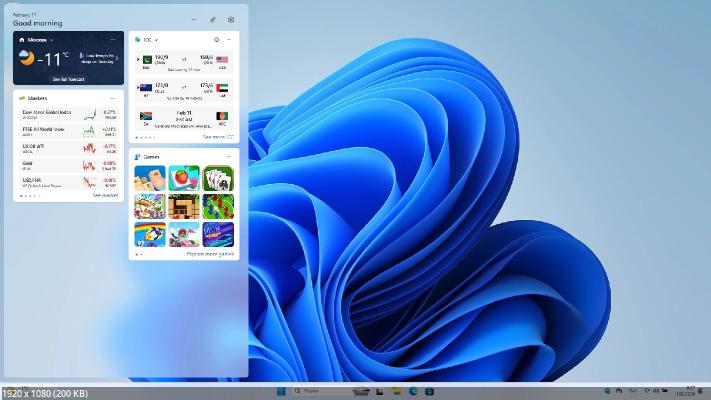Open the Weather widget more options menu
The image size is (711, 400).
tap(115, 40)
